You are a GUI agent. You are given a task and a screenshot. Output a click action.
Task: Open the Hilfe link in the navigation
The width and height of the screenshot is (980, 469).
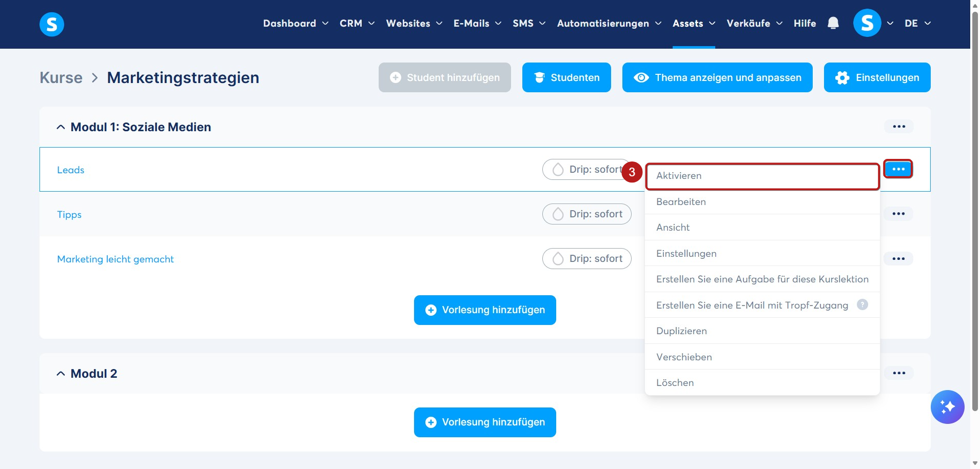click(x=805, y=24)
